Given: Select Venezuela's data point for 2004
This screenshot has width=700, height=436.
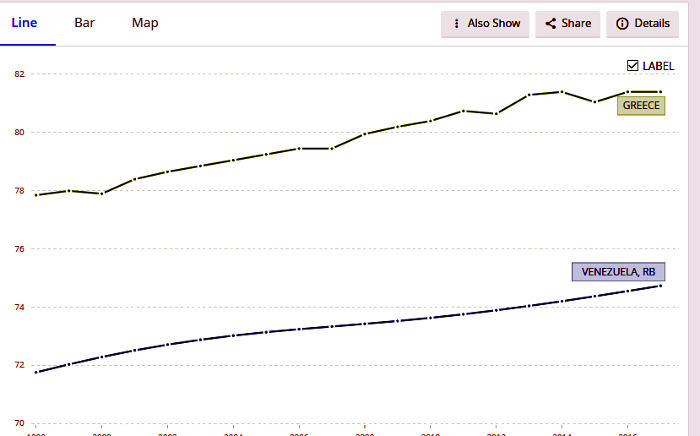Looking at the screenshot, I should [x=234, y=335].
